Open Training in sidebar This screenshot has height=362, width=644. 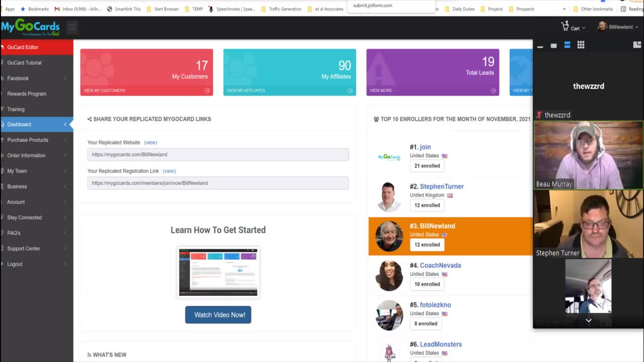click(36, 109)
